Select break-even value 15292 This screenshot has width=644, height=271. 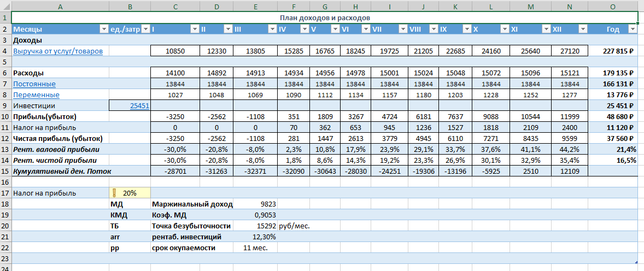255,226
